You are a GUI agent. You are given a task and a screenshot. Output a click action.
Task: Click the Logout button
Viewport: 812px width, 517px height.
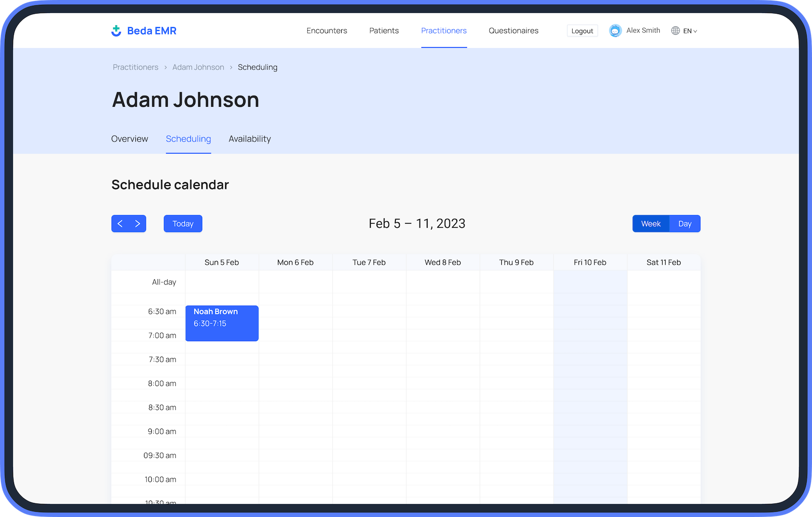point(582,30)
